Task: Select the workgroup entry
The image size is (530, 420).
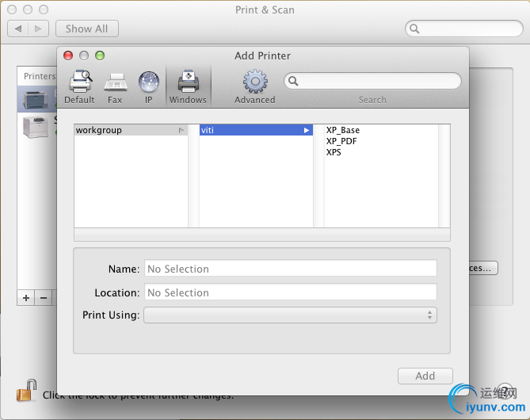Action: pyautogui.click(x=131, y=130)
